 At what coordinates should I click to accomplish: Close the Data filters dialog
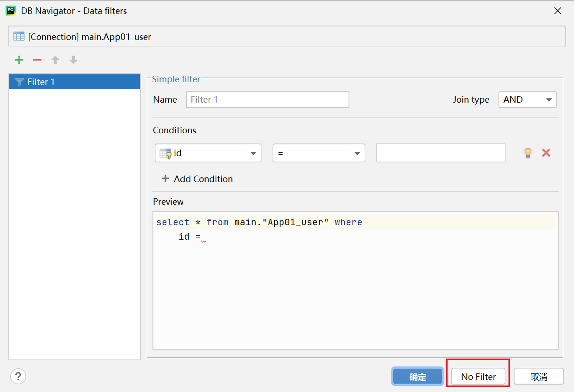[x=558, y=11]
